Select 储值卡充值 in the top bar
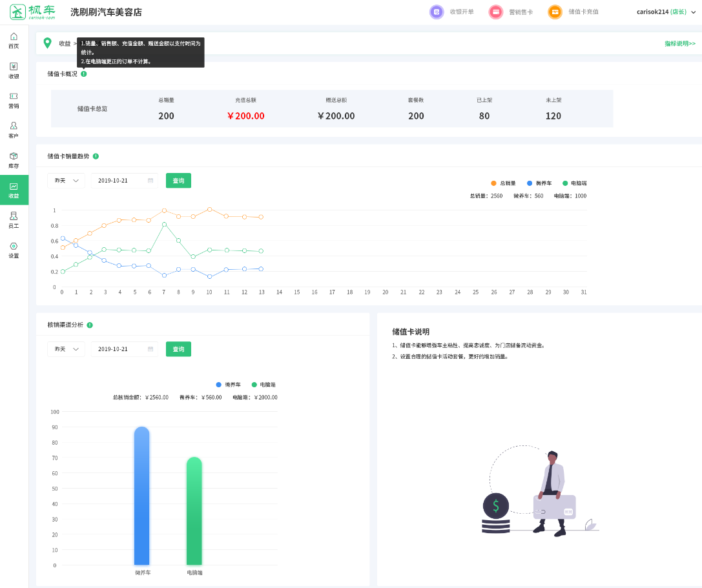702x588 pixels. tap(573, 12)
